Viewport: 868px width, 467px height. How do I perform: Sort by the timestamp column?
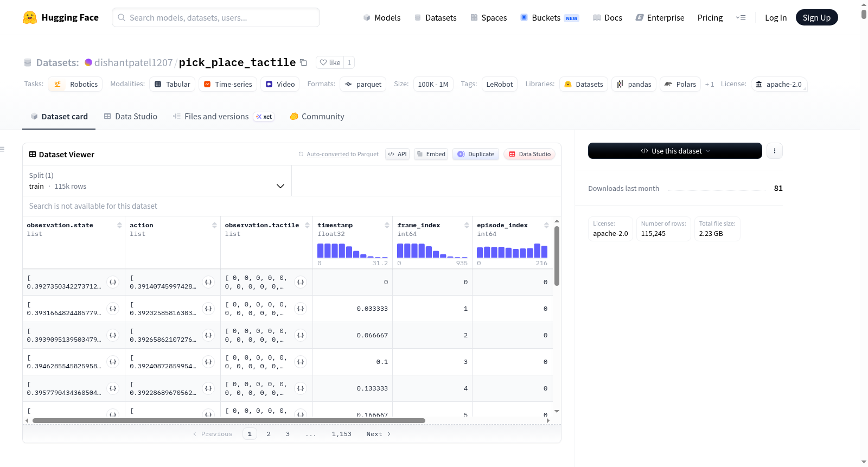coord(387,225)
